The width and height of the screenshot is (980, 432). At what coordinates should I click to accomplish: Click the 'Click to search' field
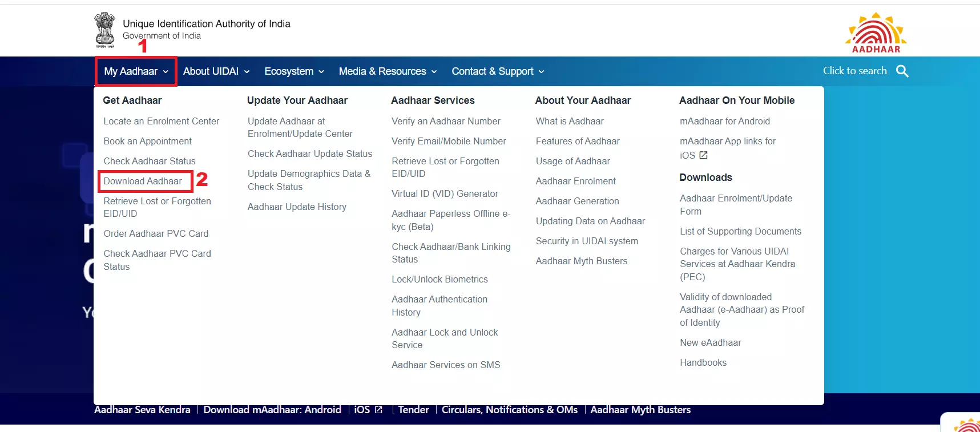[x=854, y=71]
